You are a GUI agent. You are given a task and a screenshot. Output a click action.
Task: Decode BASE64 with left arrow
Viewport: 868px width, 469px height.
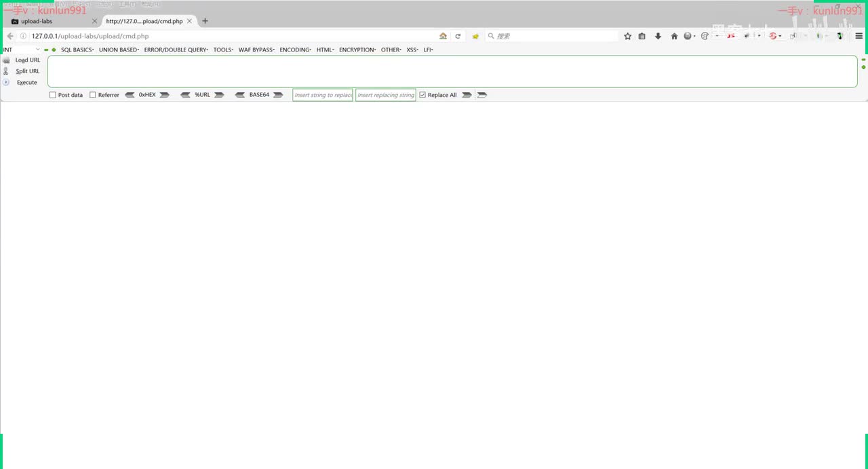click(240, 95)
